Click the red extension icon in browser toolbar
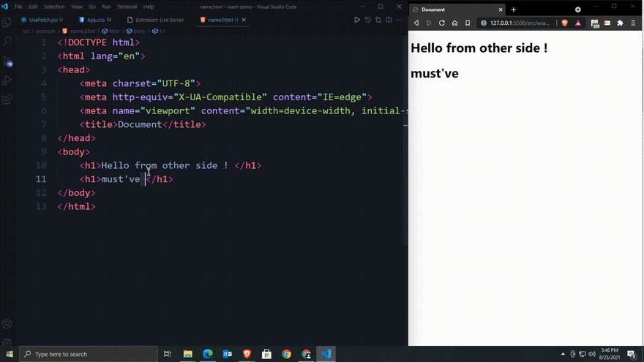 [607, 23]
